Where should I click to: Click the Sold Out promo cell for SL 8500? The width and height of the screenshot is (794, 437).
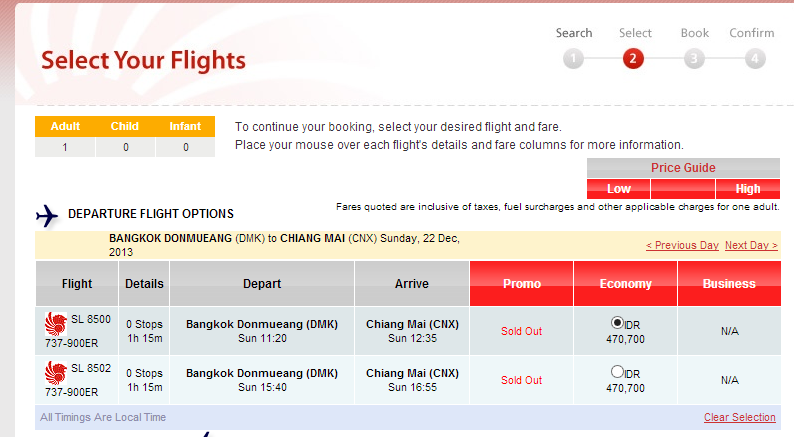pos(521,331)
